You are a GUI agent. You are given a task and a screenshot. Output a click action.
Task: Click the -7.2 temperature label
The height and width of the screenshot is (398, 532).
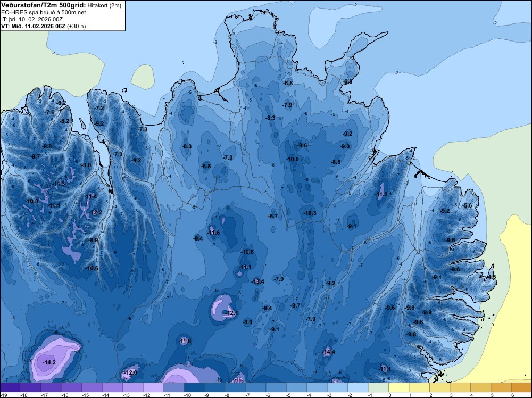pos(99,108)
